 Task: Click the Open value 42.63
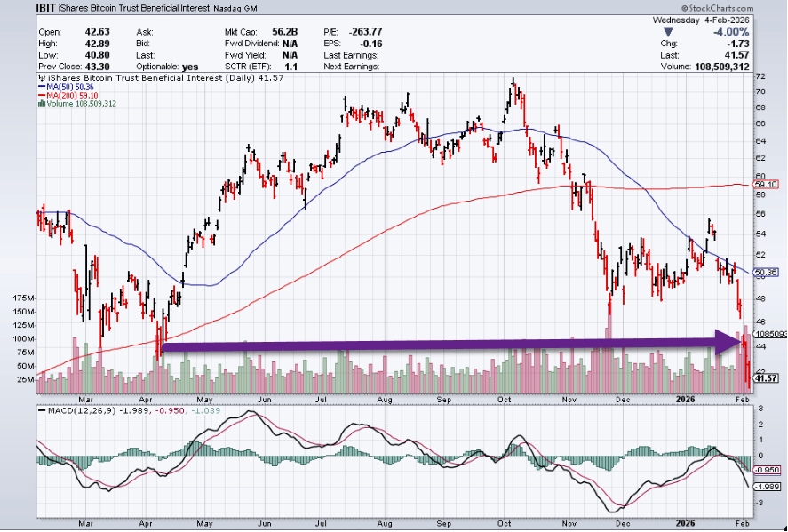97,32
